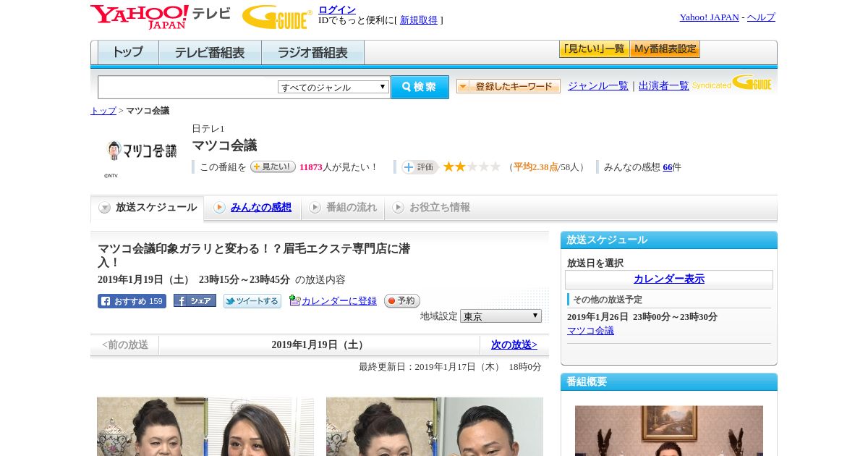Click the 66 reviews count link

click(x=668, y=167)
